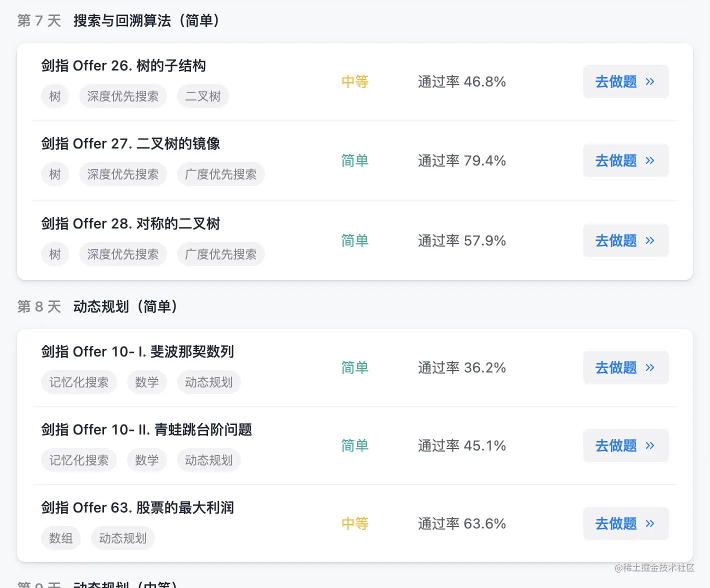Click 去做题 button for Offer 27 二叉树的镜像
710x588 pixels.
click(x=625, y=160)
